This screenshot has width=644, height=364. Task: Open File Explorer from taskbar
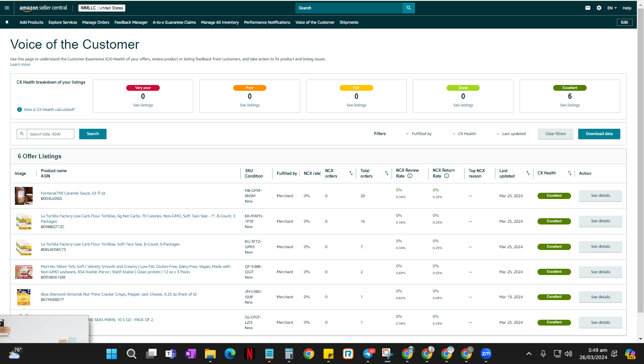[210, 354]
